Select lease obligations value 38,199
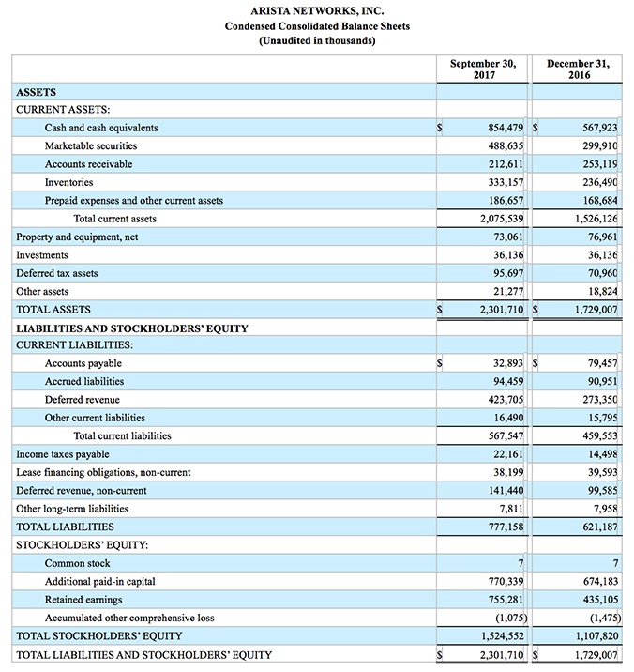634x672 pixels. click(508, 472)
